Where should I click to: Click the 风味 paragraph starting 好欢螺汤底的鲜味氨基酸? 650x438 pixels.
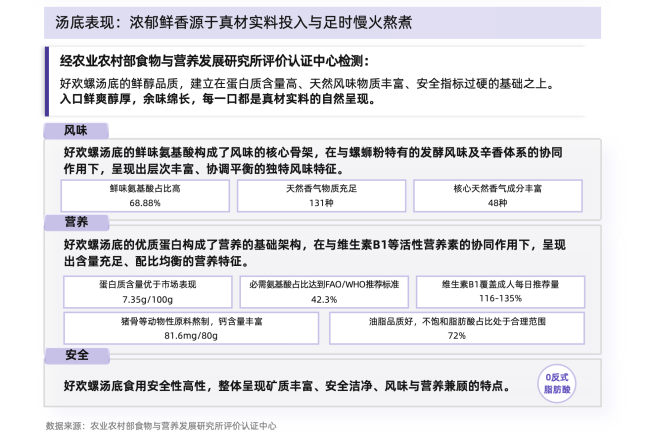coord(313,161)
